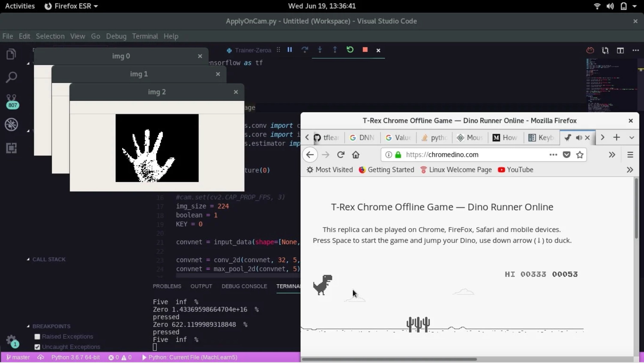644x363 pixels.
Task: Open the Firefox list-all-tabs dropdown arrow
Action: tap(632, 138)
